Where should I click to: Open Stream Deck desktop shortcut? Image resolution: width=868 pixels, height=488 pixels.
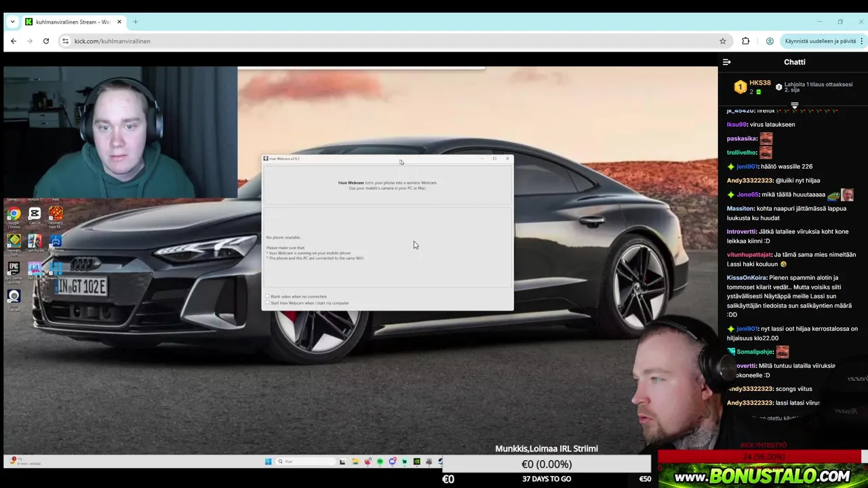point(56,269)
